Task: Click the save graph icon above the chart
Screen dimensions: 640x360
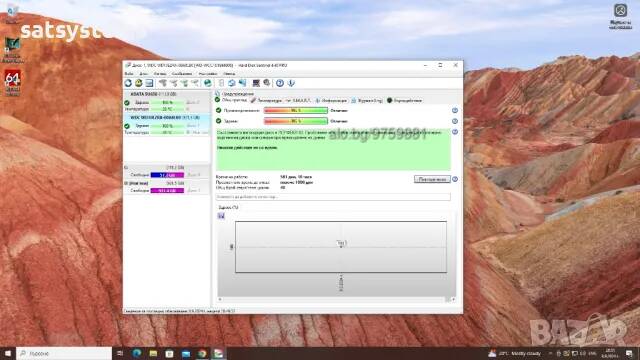Action: [x=221, y=216]
